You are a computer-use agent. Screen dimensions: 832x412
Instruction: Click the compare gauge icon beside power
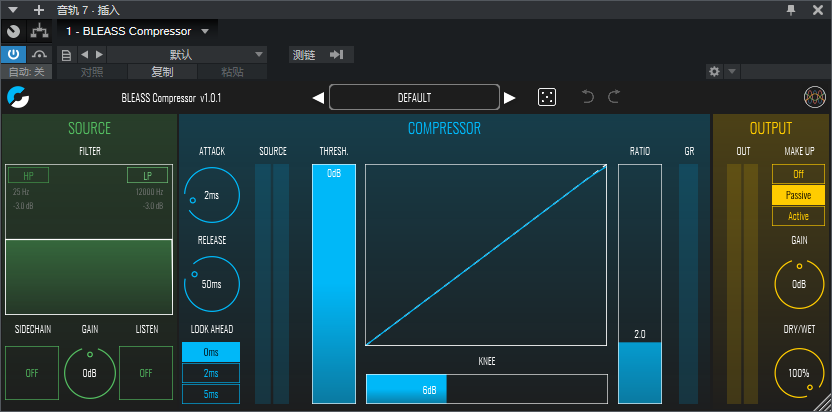tap(39, 55)
